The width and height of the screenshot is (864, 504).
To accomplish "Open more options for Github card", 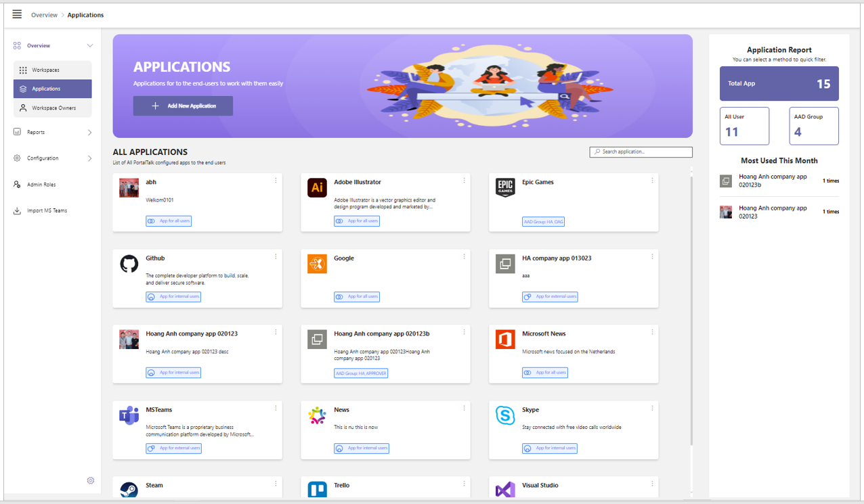I will (x=276, y=256).
